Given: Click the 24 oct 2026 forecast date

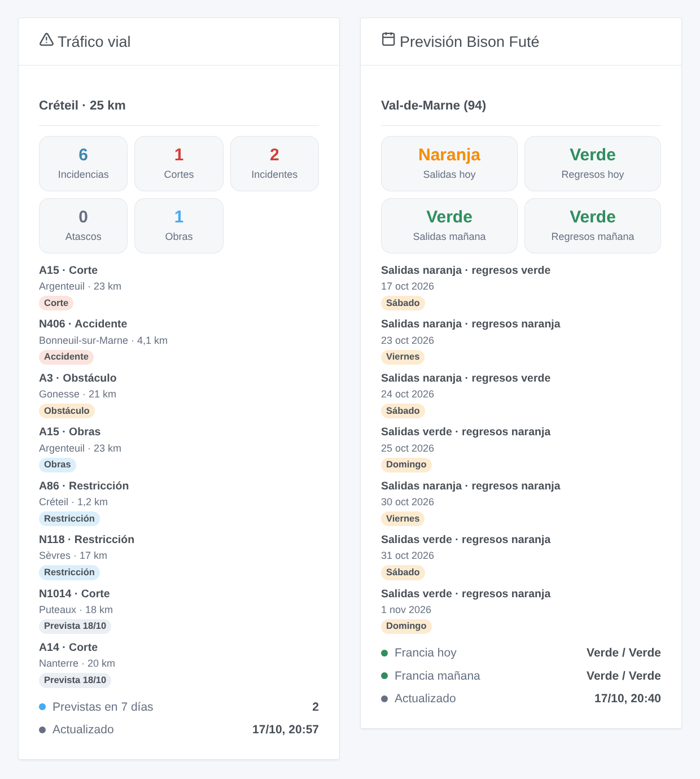Looking at the screenshot, I should tap(408, 394).
